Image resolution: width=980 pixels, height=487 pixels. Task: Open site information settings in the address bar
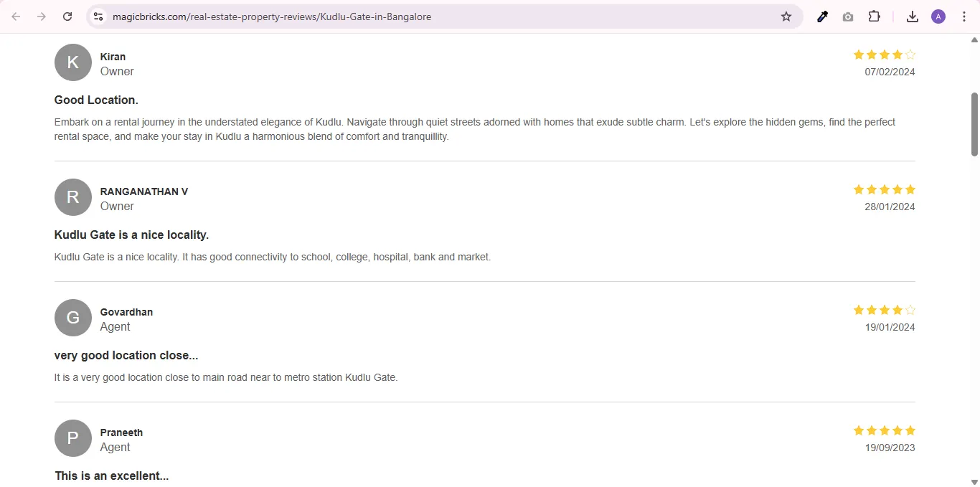coord(98,16)
